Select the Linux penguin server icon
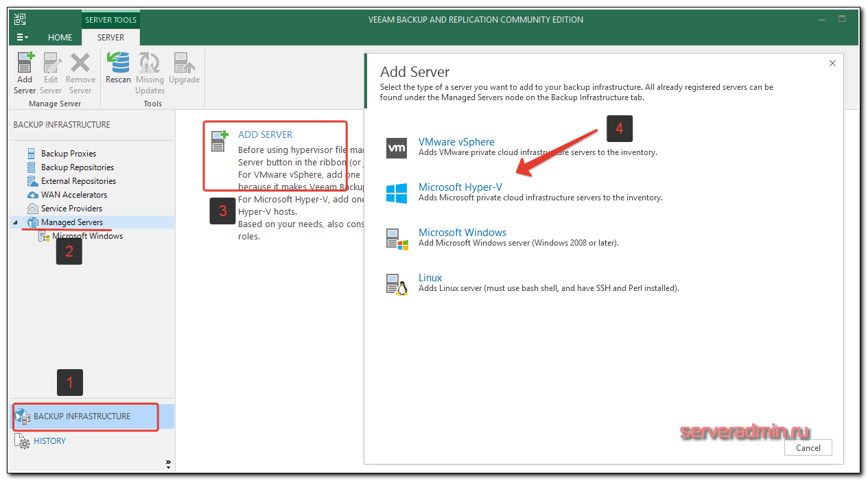The height and width of the screenshot is (481, 868). click(x=397, y=283)
